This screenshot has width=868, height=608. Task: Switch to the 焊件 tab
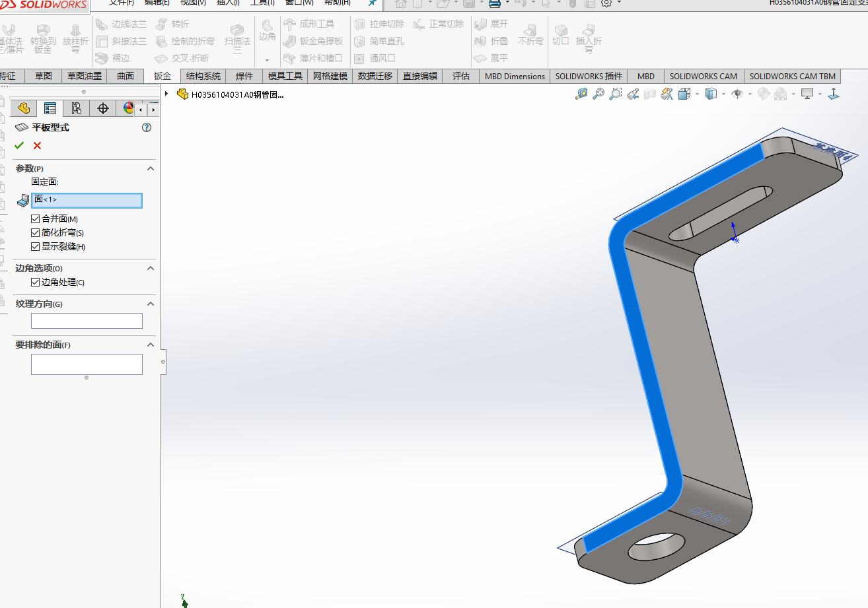(x=244, y=76)
